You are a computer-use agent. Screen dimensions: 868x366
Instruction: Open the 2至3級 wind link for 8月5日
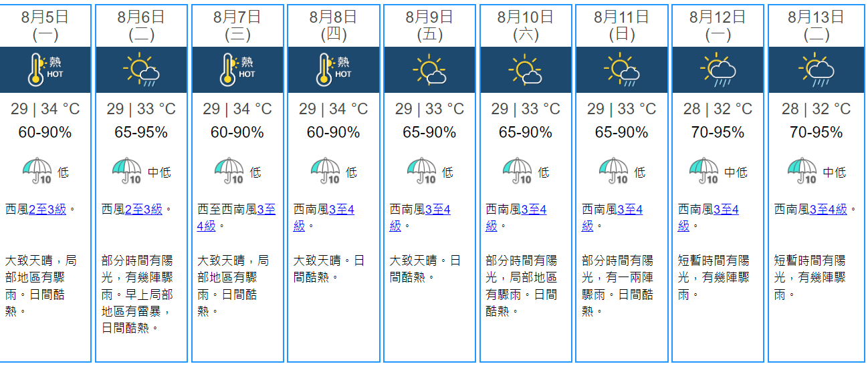(x=47, y=210)
